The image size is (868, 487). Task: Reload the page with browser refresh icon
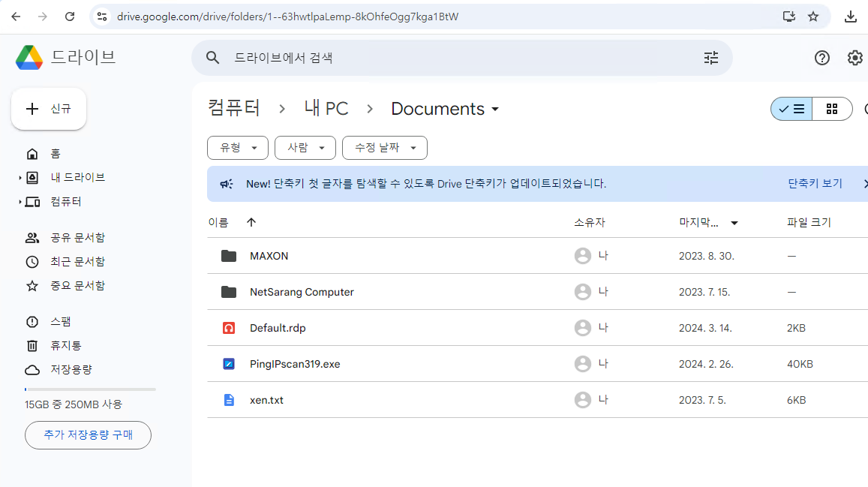pos(70,17)
